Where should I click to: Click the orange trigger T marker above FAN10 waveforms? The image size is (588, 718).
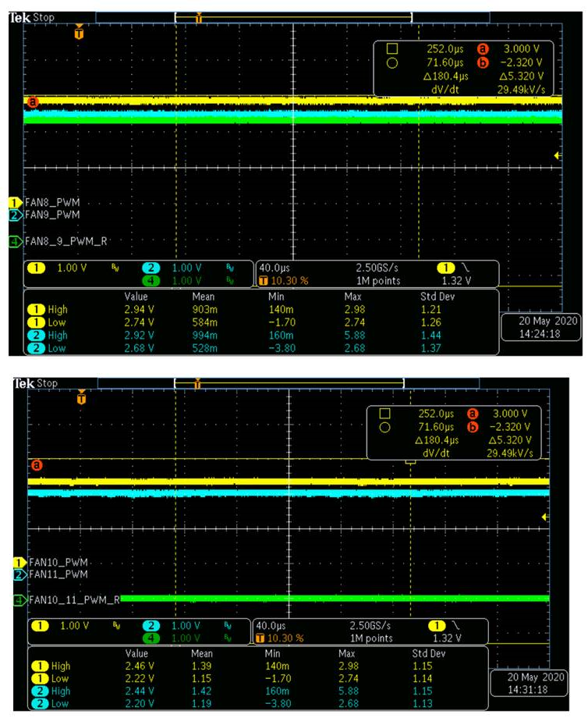[x=81, y=397]
